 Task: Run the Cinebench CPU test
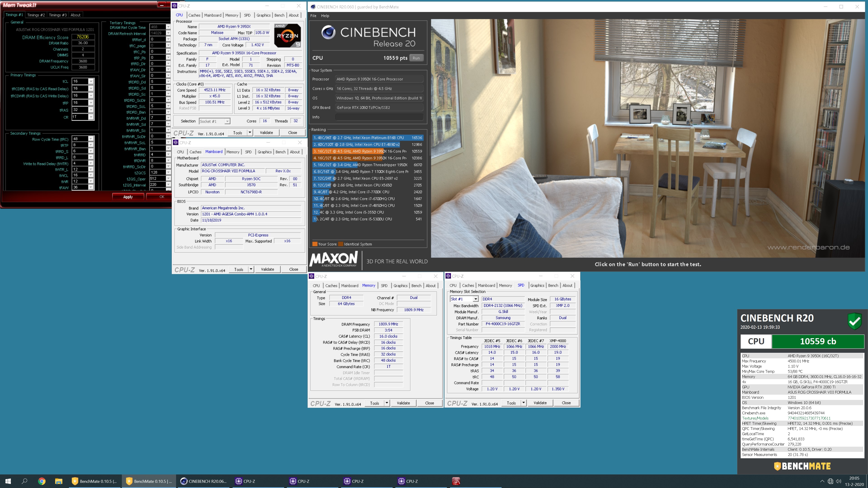416,58
